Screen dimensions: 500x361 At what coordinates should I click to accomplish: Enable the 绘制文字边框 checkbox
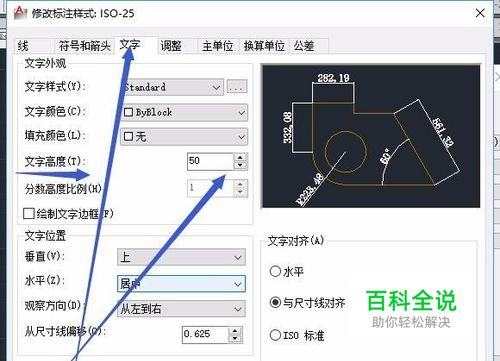coord(29,214)
